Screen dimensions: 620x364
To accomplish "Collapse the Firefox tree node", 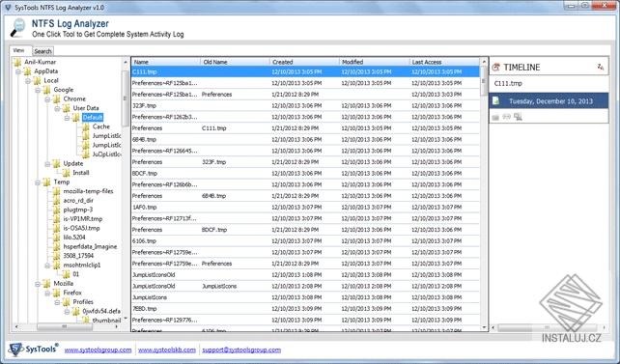I will coord(47,294).
